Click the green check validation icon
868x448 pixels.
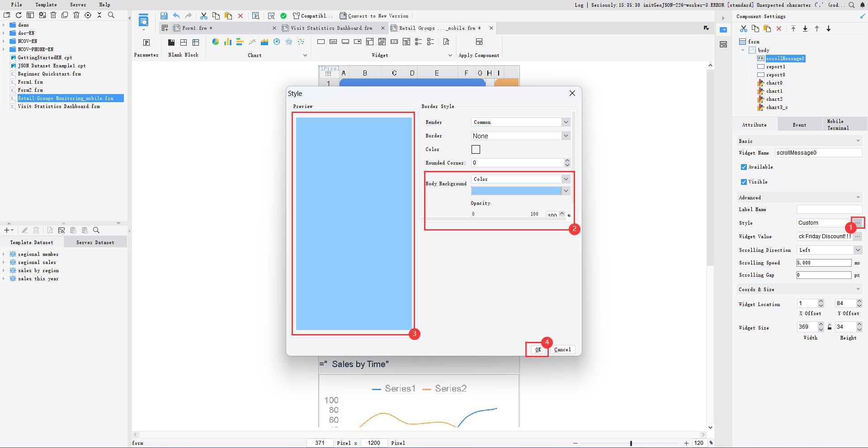[283, 16]
